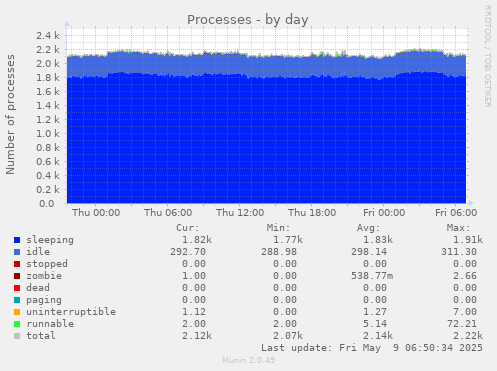This screenshot has width=497, height=371.
Task: Click total average value 2.14k
Action: pos(378,336)
